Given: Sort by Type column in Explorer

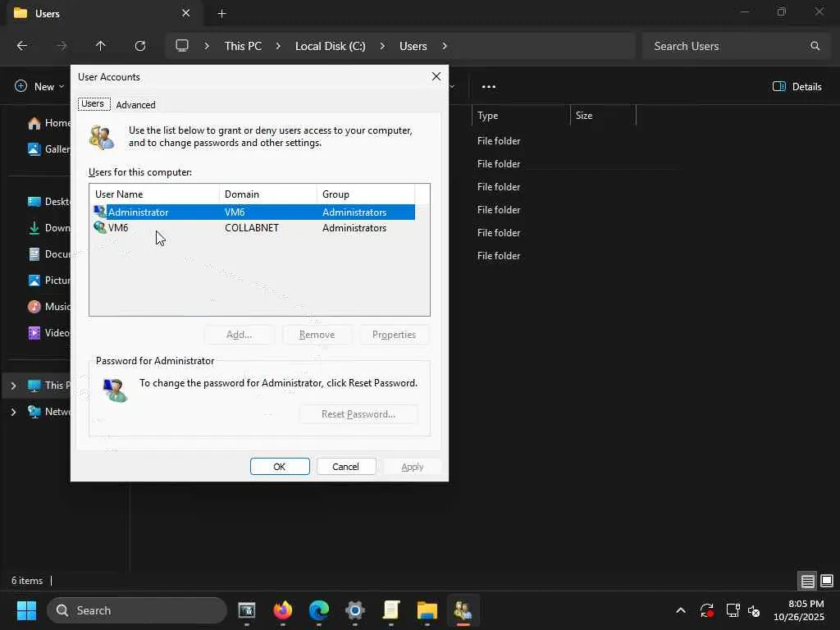Looking at the screenshot, I should coord(521,116).
